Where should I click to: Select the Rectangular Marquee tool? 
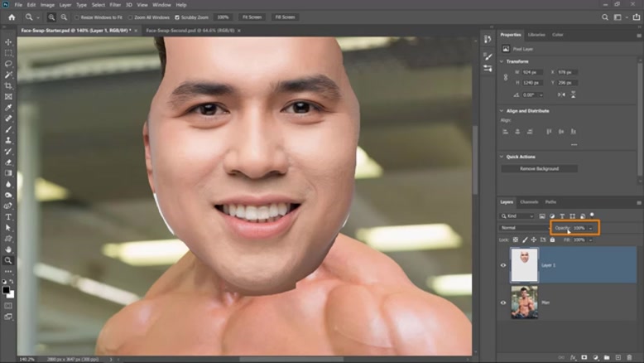(x=8, y=53)
